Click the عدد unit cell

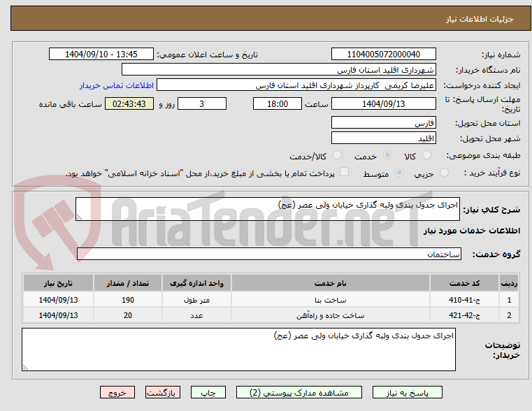[196, 315]
